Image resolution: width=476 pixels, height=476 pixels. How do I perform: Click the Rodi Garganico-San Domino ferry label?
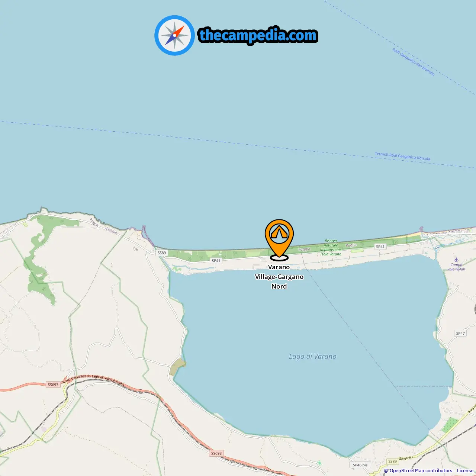point(414,61)
